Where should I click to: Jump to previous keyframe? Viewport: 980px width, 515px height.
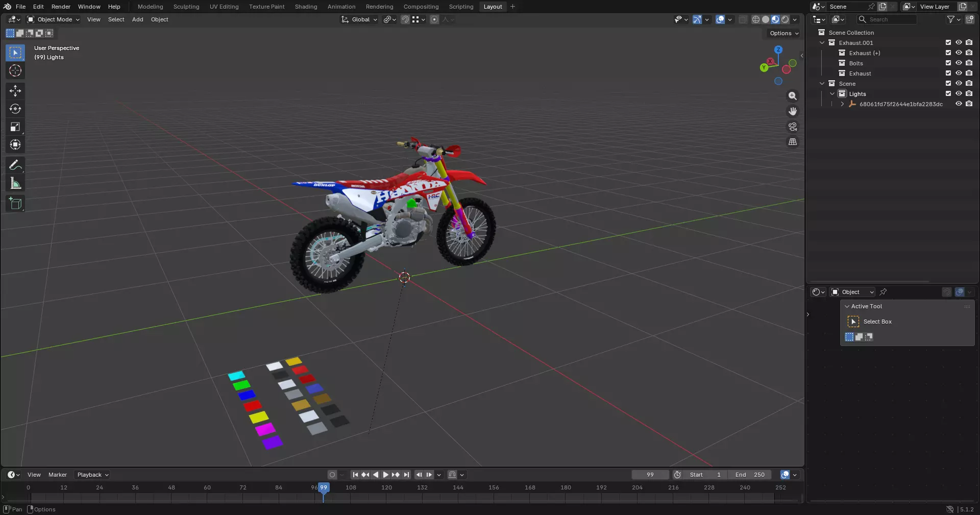pos(365,475)
